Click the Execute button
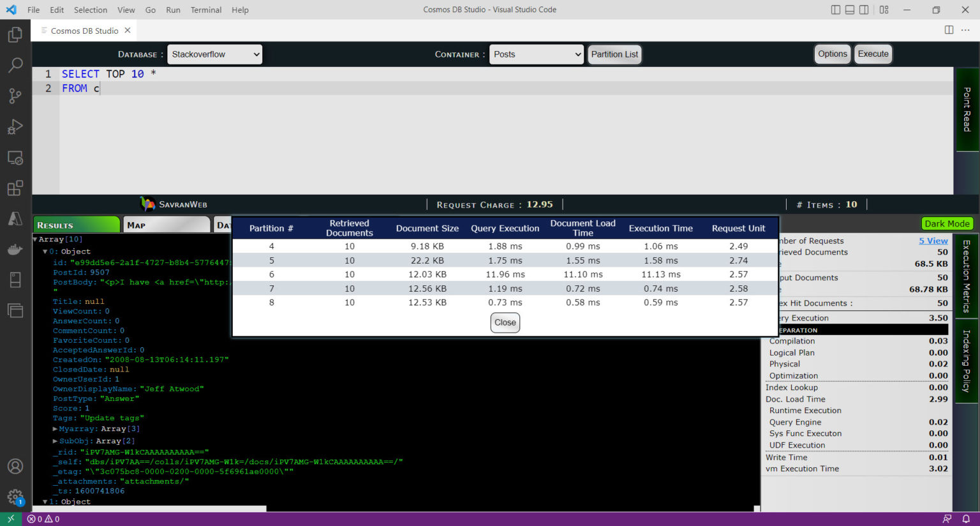980x526 pixels. coord(873,54)
